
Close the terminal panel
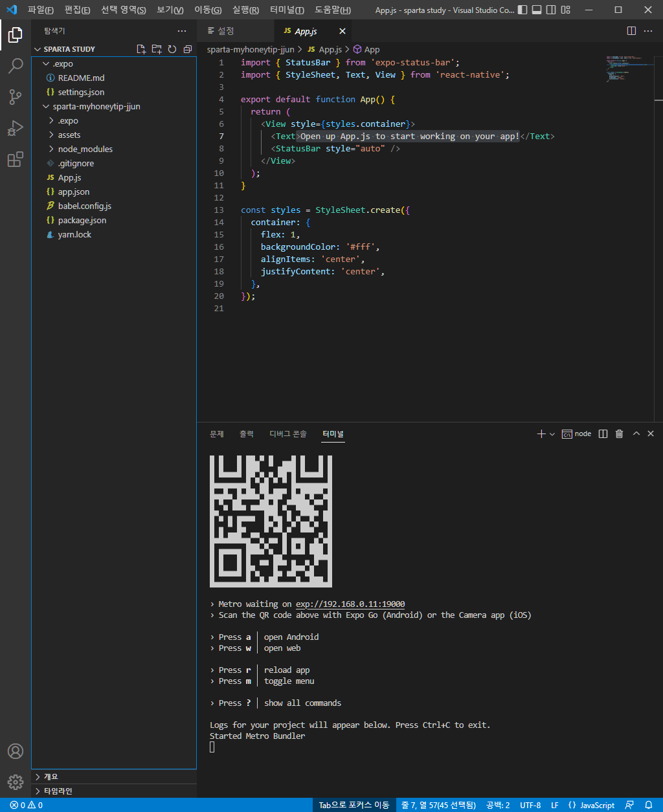pyautogui.click(x=651, y=434)
